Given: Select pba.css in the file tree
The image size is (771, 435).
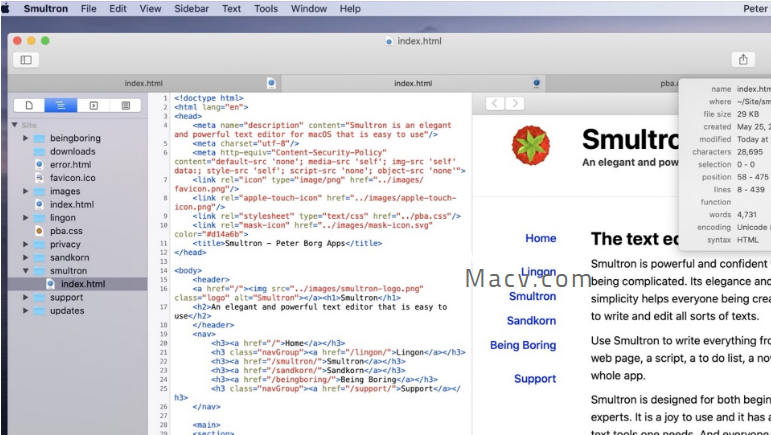Looking at the screenshot, I should coord(66,231).
